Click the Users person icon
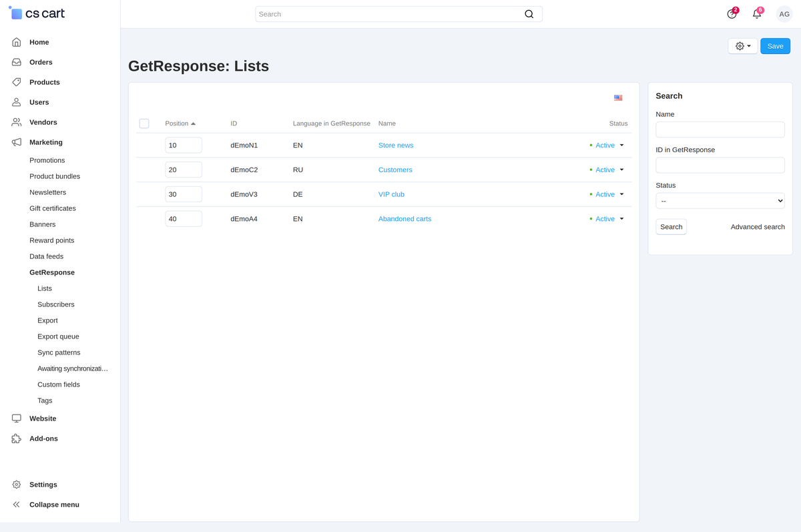This screenshot has width=801, height=532. pyautogui.click(x=17, y=102)
